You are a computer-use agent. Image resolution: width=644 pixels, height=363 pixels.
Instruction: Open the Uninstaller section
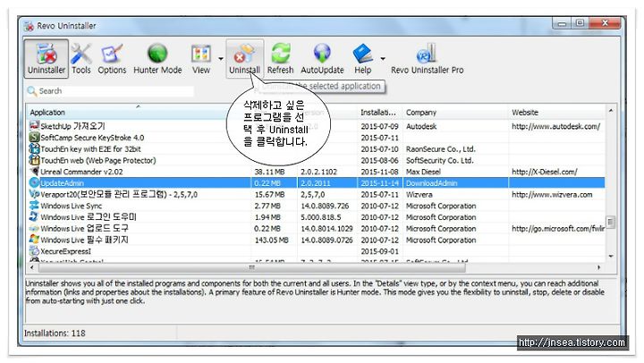[46, 58]
